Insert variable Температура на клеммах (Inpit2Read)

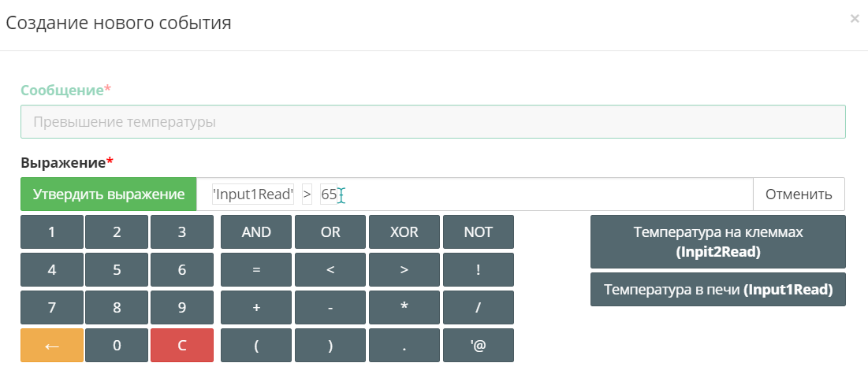tap(718, 242)
